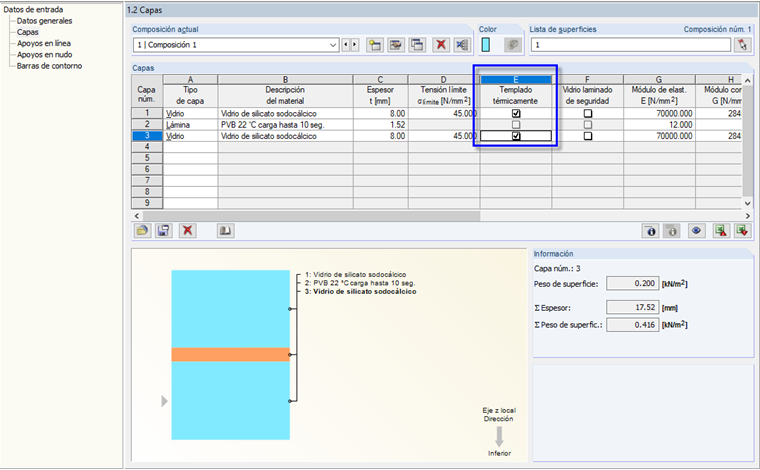The width and height of the screenshot is (760, 470).
Task: Click orange PVB layer in preview
Action: click(x=230, y=355)
